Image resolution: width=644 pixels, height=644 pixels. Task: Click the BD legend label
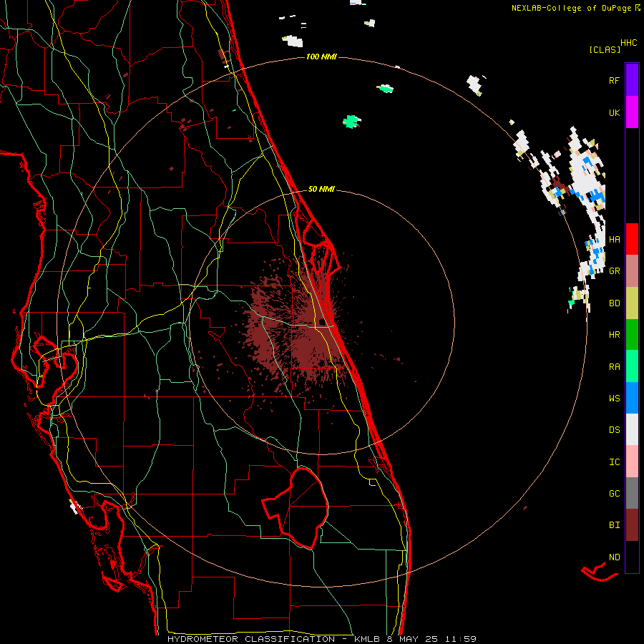click(x=614, y=303)
